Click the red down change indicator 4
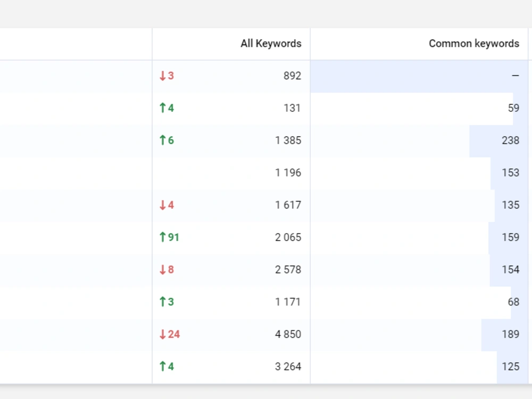Viewport: 532px width, 399px height. pyautogui.click(x=167, y=205)
